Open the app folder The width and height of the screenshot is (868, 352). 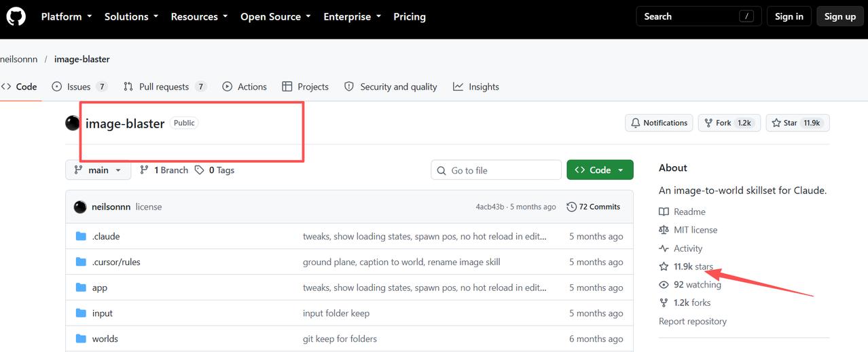coord(100,288)
